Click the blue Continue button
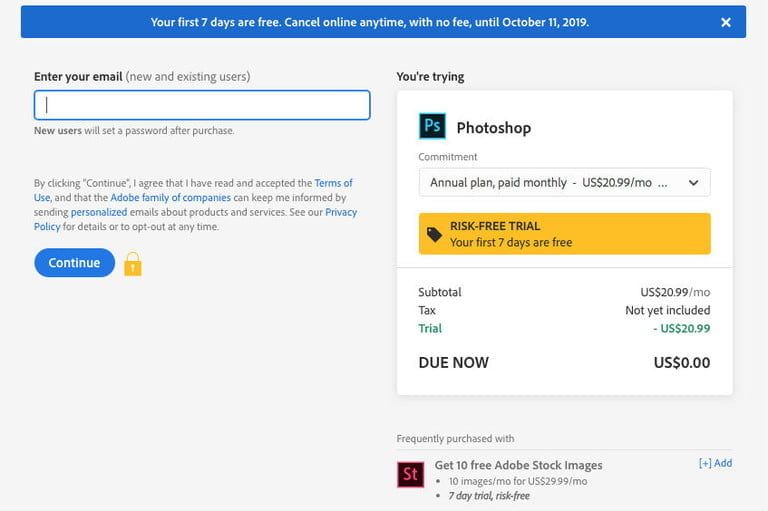The height and width of the screenshot is (511, 768). tap(74, 263)
